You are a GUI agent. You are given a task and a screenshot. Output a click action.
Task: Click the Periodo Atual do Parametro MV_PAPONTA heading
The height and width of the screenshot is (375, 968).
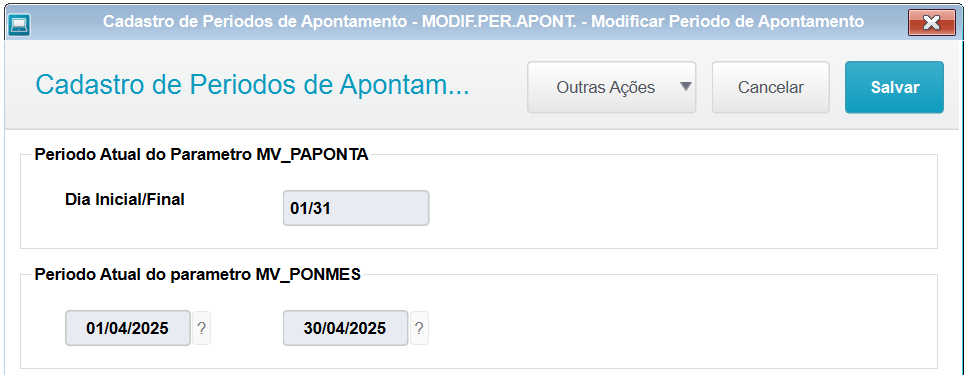pos(201,155)
